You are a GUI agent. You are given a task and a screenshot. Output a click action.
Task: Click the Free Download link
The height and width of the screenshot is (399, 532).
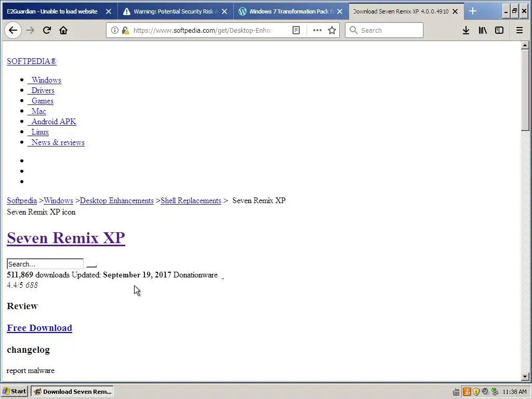(x=39, y=328)
